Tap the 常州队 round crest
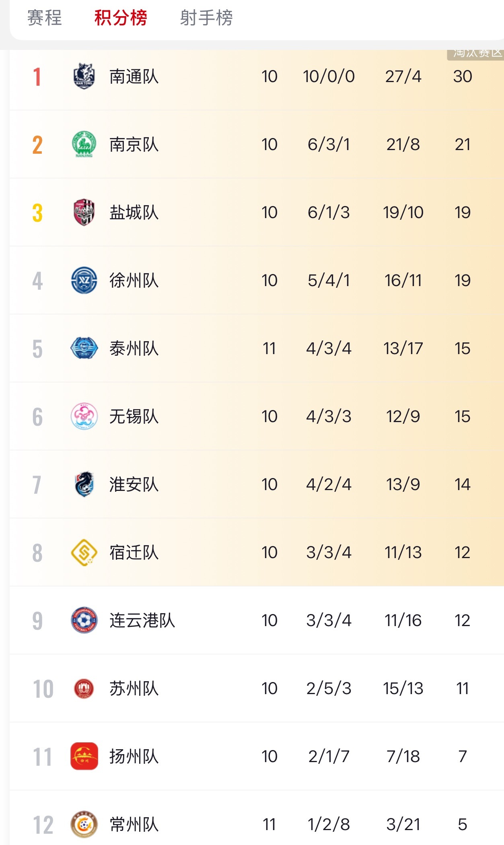This screenshot has width=504, height=845. [x=84, y=824]
